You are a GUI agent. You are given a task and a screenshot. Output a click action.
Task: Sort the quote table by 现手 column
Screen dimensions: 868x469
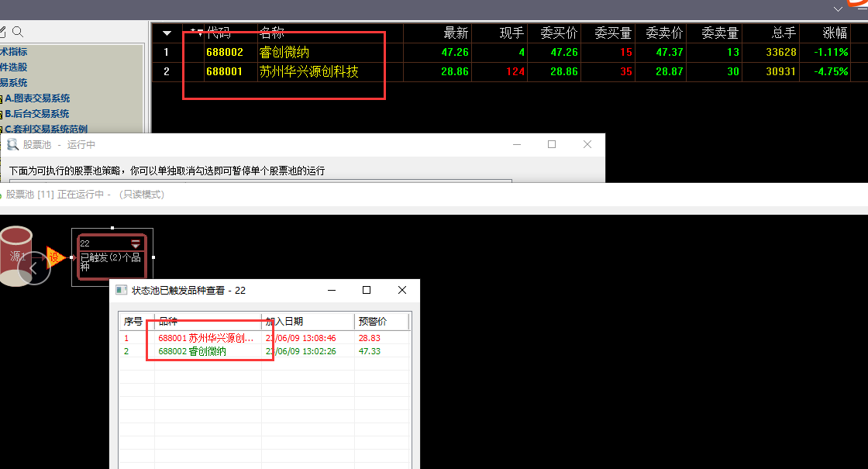click(511, 33)
